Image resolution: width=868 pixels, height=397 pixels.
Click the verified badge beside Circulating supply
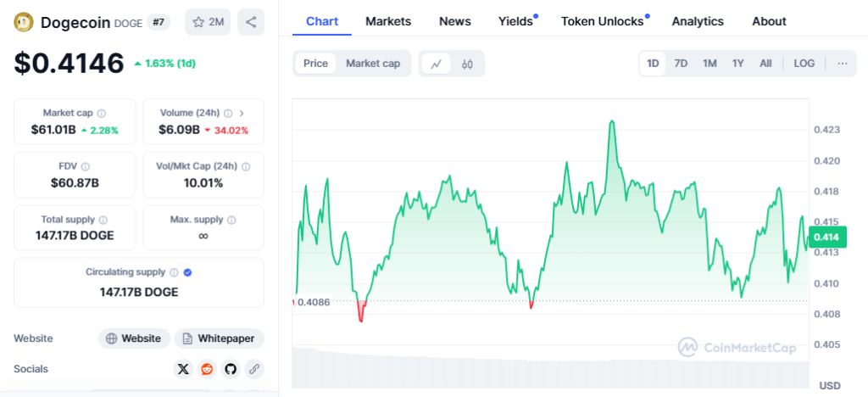pos(187,272)
